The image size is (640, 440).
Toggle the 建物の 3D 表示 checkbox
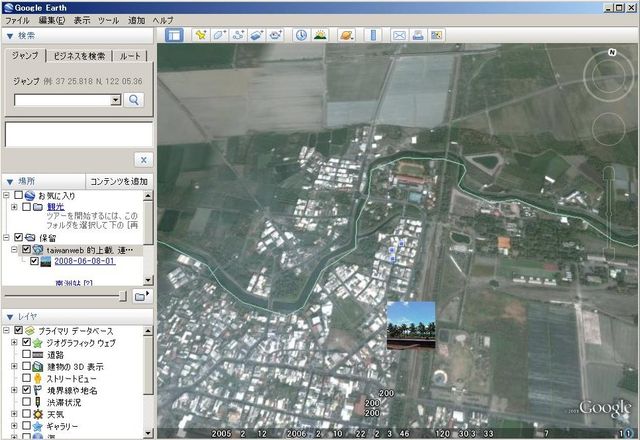[27, 367]
